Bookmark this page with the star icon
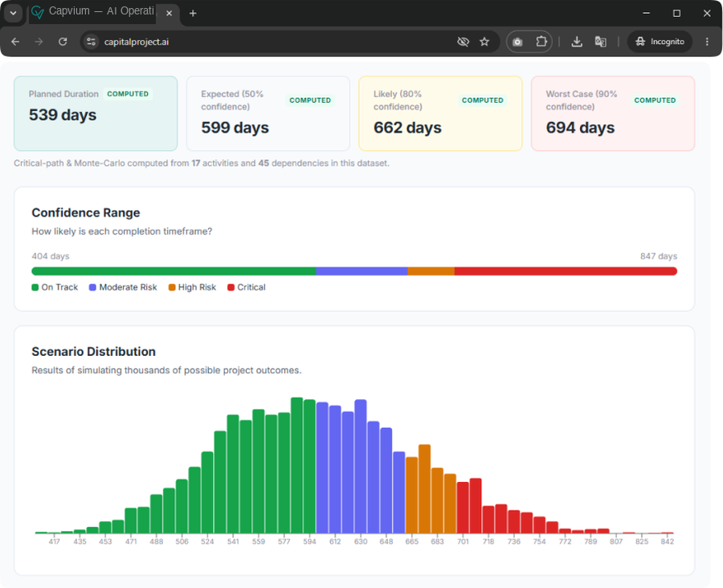This screenshot has height=588, width=723. coord(484,42)
